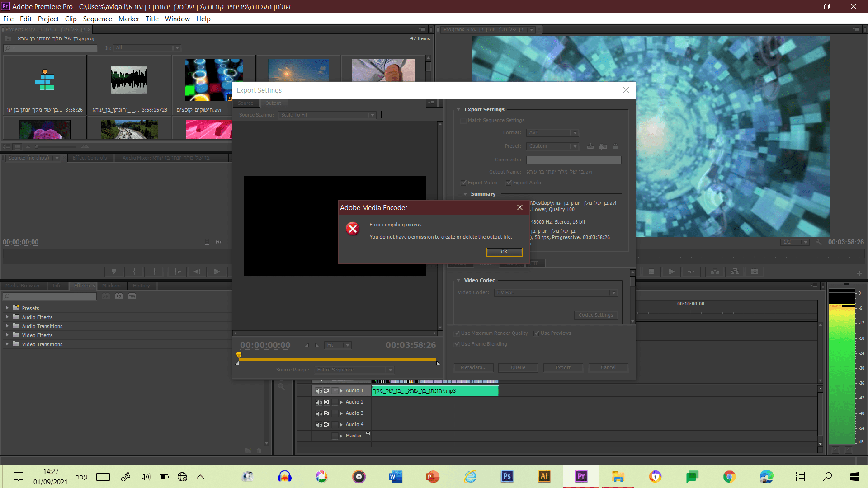Expand the Audio 4 track
Screen dimensions: 868x488
pos(341,424)
